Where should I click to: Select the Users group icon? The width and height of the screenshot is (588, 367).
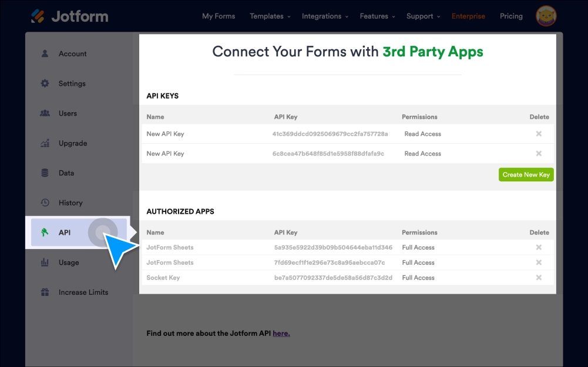pyautogui.click(x=45, y=113)
